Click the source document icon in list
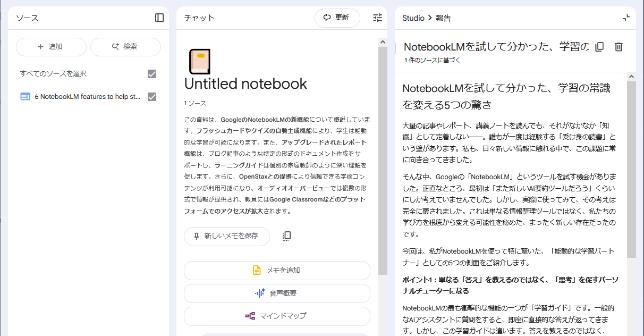Viewport: 644px width, 336px height. coord(25,97)
